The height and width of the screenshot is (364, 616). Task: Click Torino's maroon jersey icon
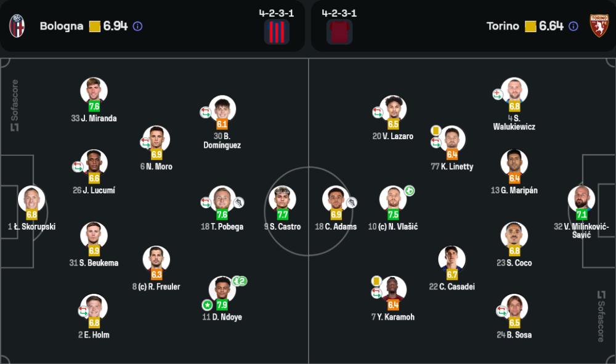click(x=339, y=31)
